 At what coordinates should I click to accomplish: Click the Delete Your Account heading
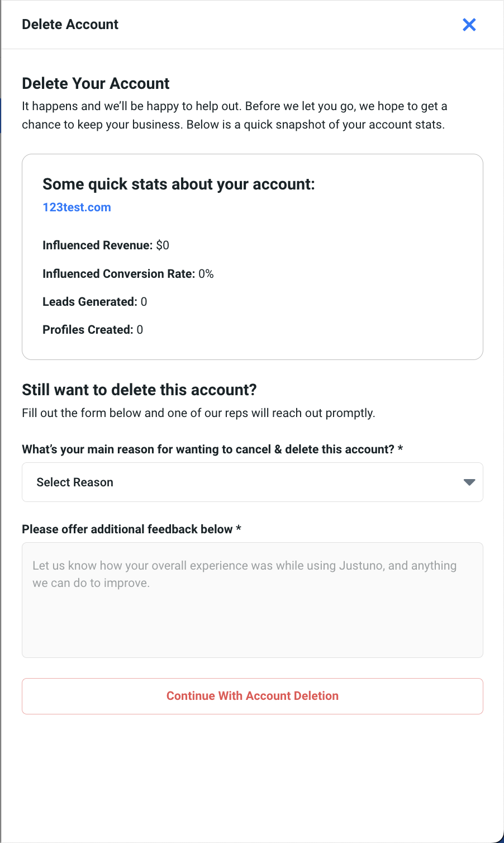click(96, 84)
